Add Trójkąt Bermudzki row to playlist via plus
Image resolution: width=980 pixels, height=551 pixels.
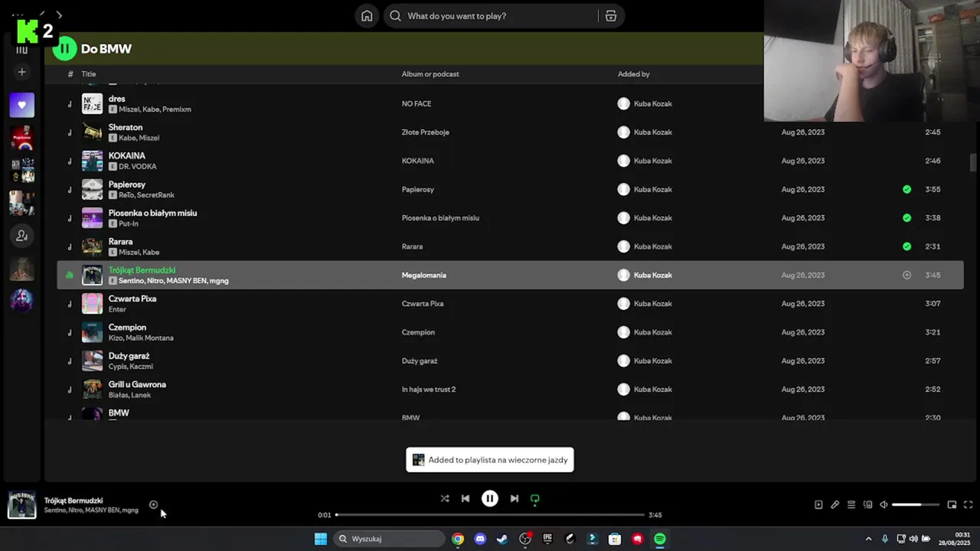click(906, 275)
